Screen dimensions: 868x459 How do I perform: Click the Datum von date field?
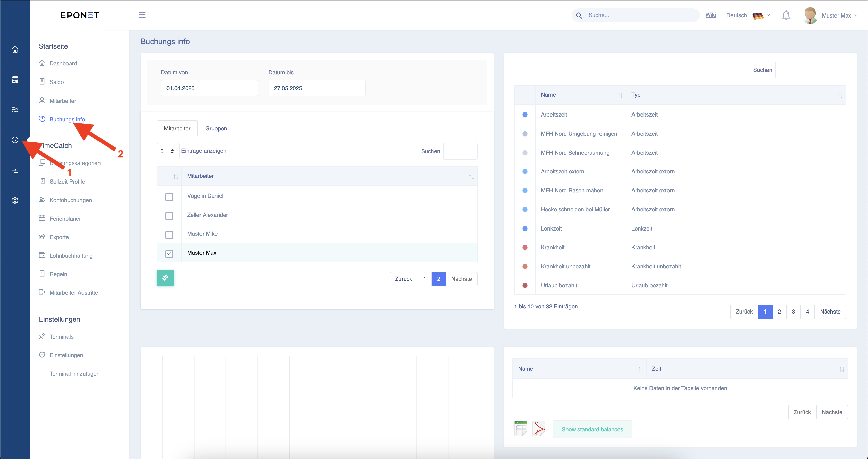pyautogui.click(x=209, y=88)
